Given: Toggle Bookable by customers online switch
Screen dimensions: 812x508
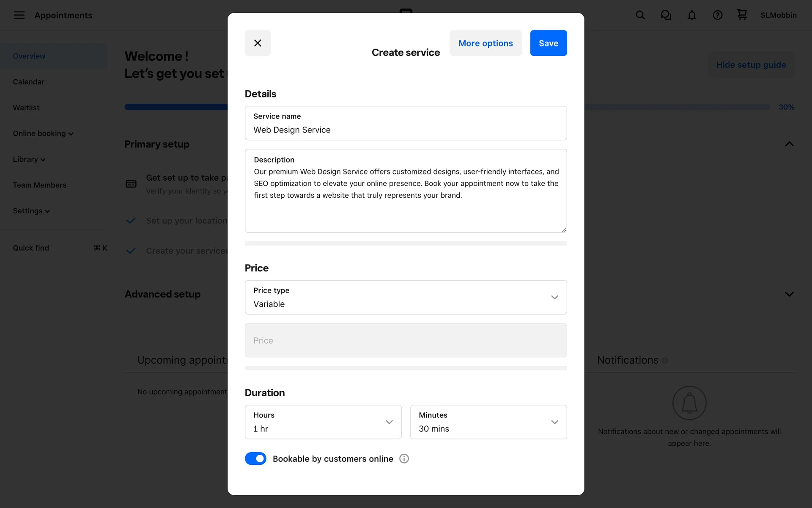Looking at the screenshot, I should 255,458.
